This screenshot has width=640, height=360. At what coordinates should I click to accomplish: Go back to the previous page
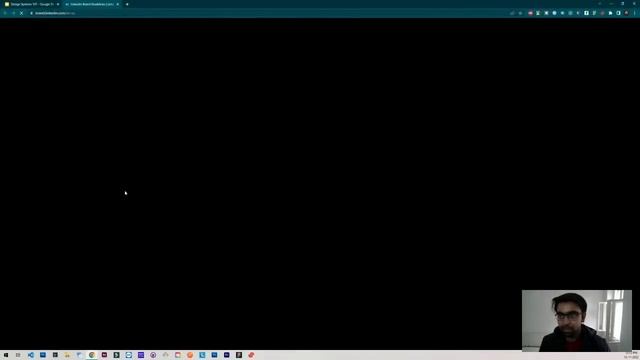tap(5, 13)
